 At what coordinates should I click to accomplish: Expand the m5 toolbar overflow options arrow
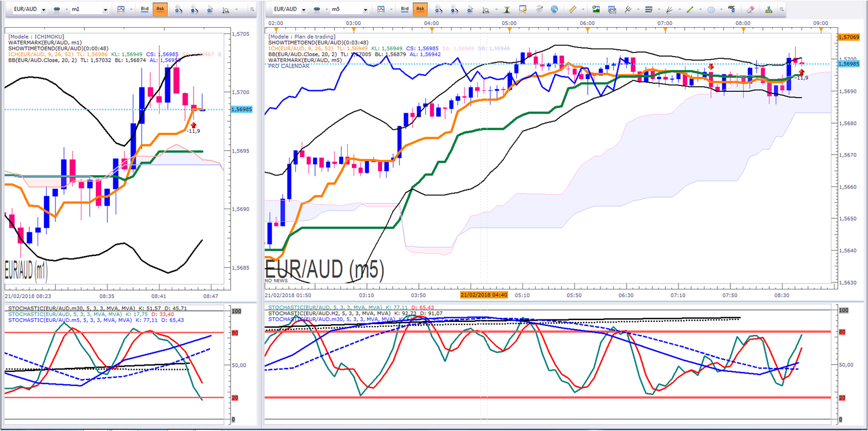click(782, 10)
